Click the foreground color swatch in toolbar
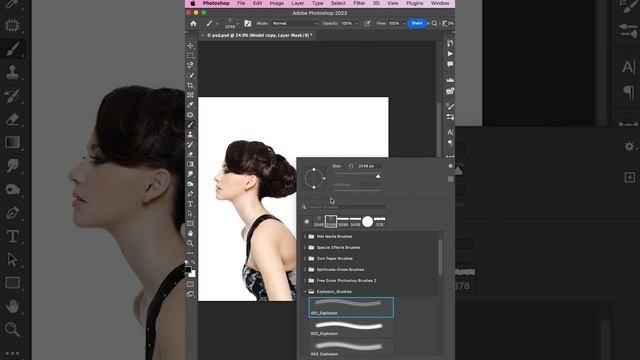 click(x=188, y=269)
